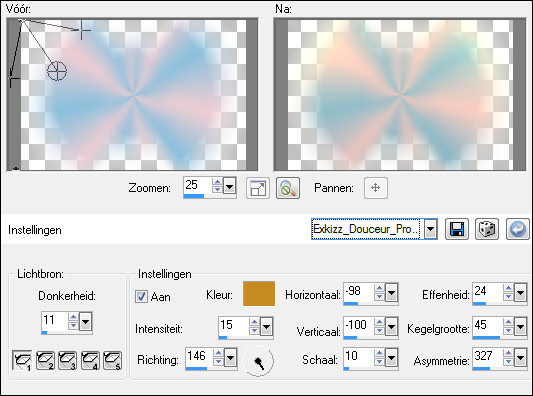Expand the Zoomen value dropdown arrow
This screenshot has width=533, height=396.
(230, 186)
